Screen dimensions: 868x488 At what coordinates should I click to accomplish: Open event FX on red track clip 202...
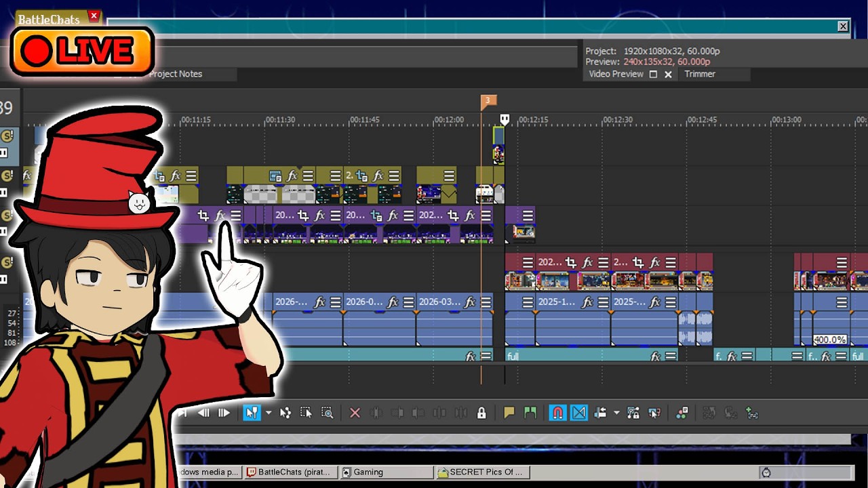click(587, 262)
